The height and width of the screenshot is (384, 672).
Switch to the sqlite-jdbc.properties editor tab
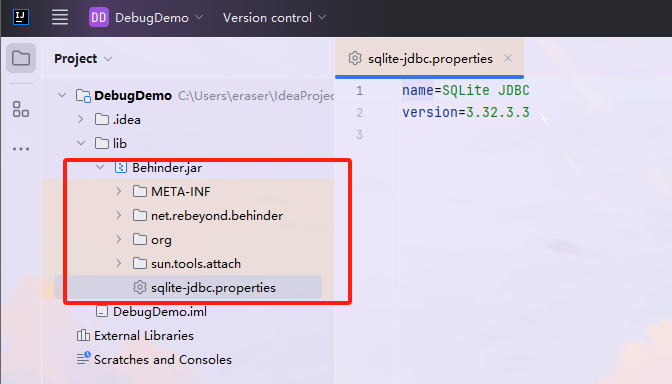click(430, 59)
